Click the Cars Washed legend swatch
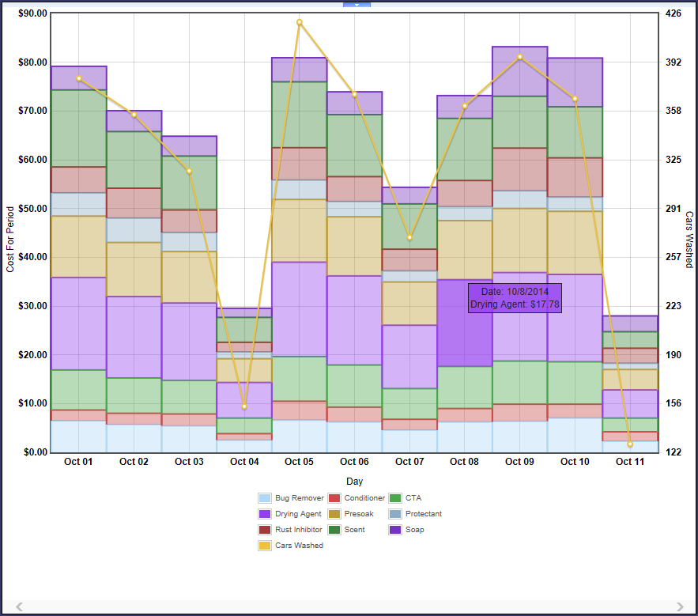 [265, 546]
